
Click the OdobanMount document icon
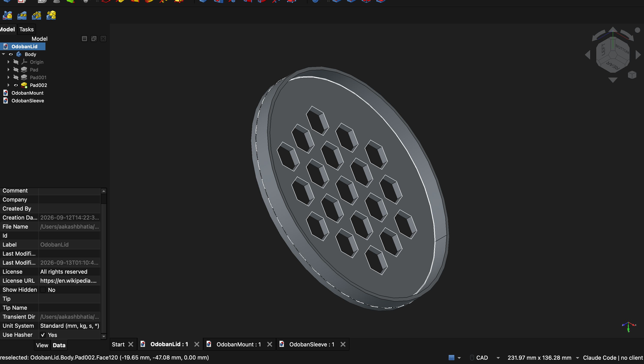click(x=6, y=93)
